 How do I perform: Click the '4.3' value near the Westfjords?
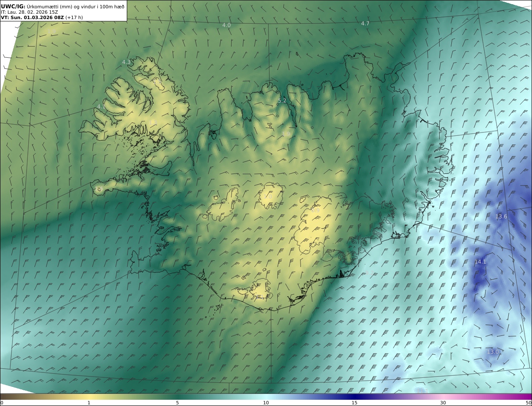[x=126, y=62]
